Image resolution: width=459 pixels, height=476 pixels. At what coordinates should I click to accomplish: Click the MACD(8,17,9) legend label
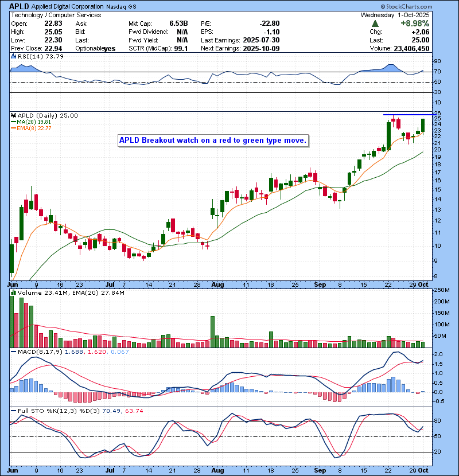tap(40, 352)
